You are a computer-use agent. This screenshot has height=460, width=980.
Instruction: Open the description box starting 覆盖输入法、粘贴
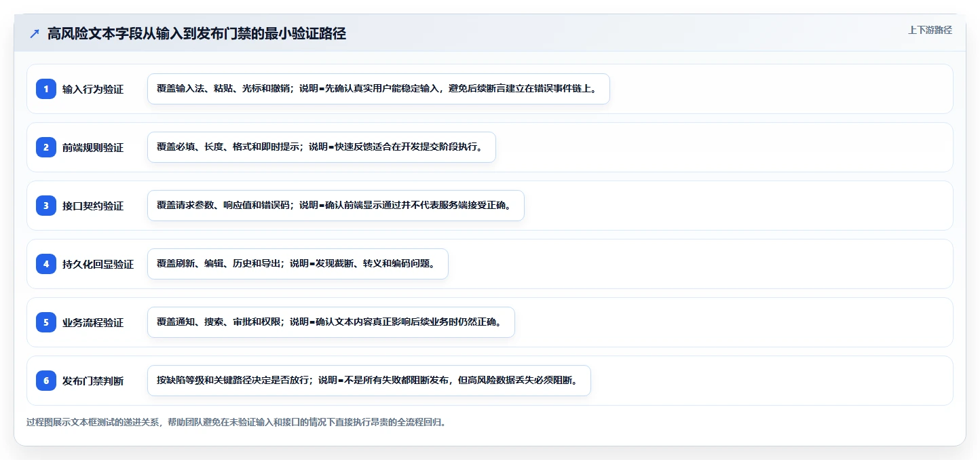379,89
